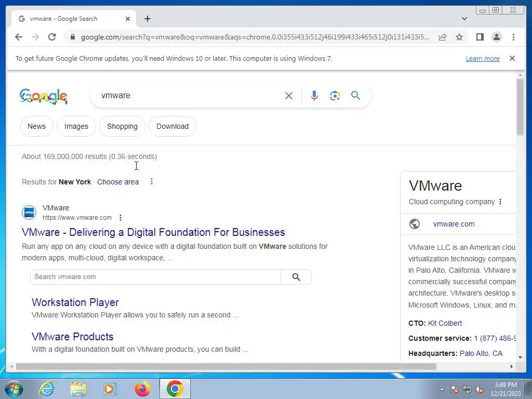Switch to the Shopping filter
Viewport: 532px width, 399px height.
pos(122,126)
